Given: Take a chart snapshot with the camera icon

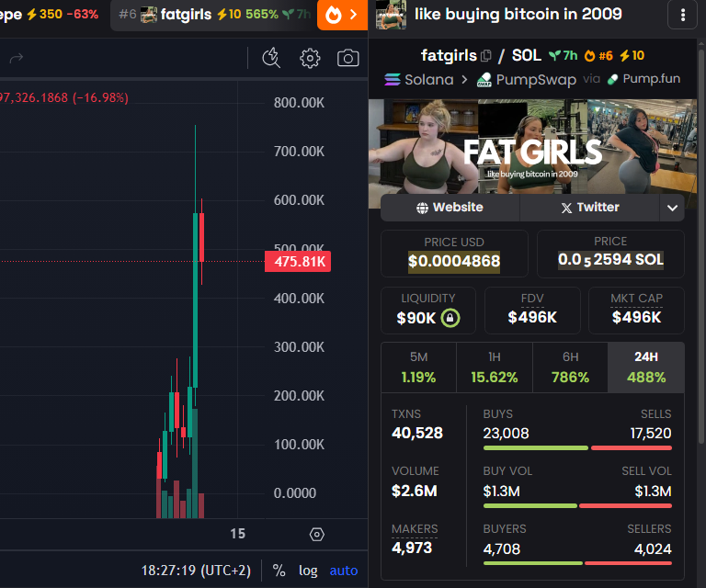Looking at the screenshot, I should point(347,59).
